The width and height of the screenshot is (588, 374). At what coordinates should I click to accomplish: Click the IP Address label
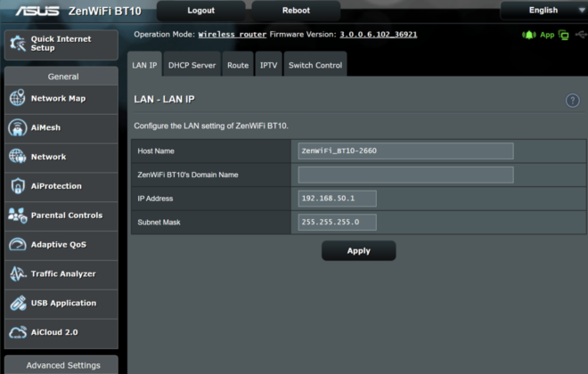click(155, 199)
